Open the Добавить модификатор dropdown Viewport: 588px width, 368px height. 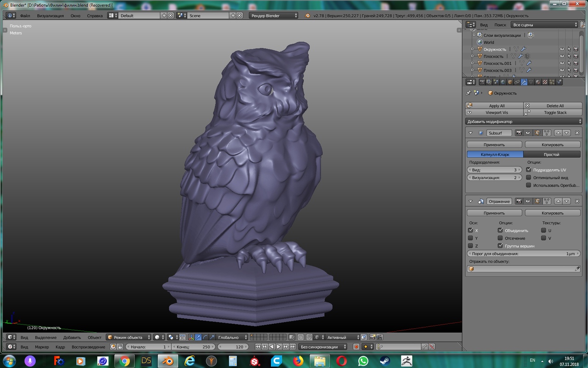(x=523, y=121)
